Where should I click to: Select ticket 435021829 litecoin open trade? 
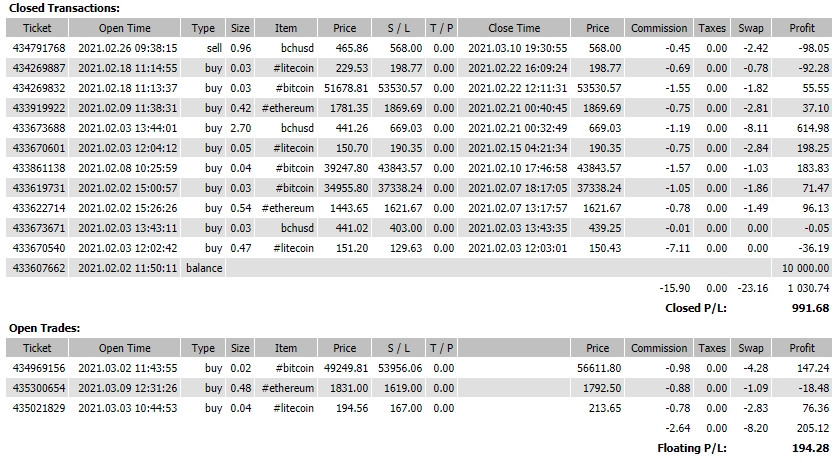point(39,408)
